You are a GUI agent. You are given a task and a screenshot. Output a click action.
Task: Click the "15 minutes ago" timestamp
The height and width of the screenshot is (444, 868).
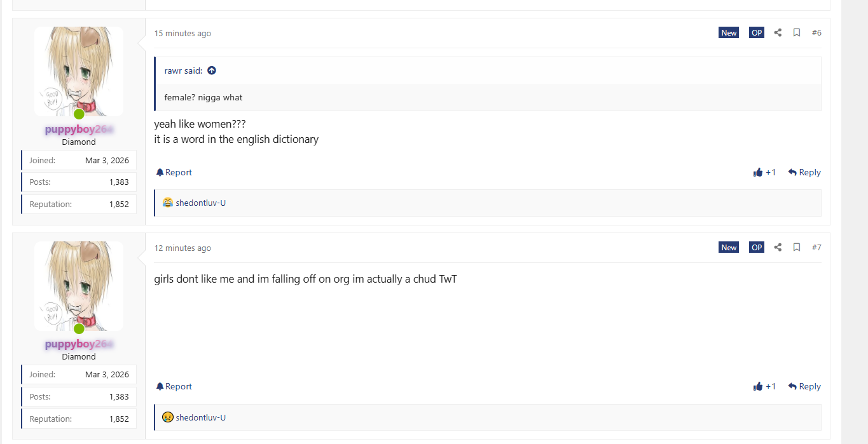coord(183,33)
